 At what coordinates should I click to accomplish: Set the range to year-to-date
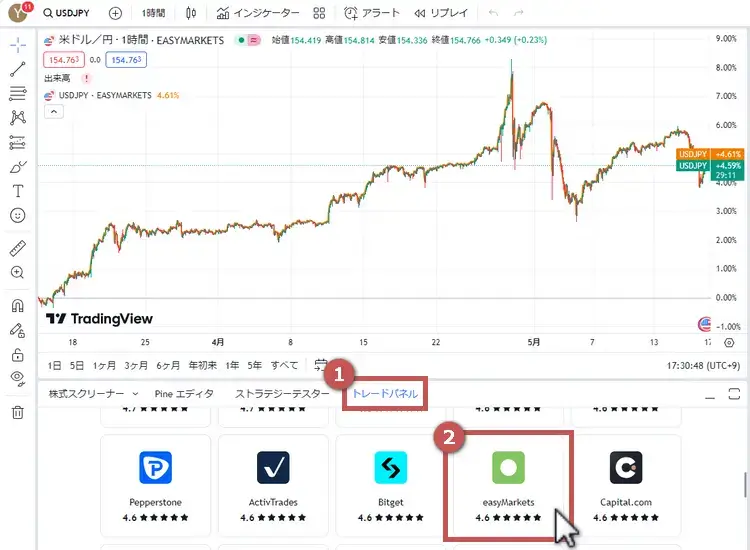pos(202,365)
